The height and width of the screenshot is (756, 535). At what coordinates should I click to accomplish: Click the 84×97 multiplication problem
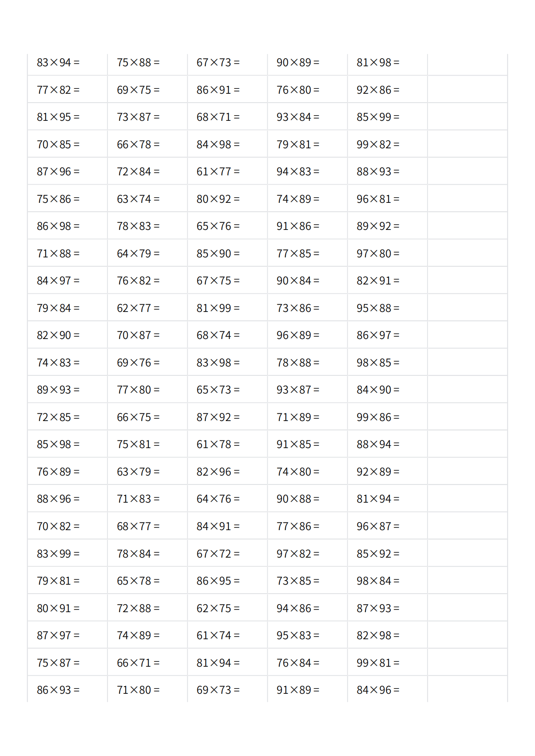tap(58, 281)
